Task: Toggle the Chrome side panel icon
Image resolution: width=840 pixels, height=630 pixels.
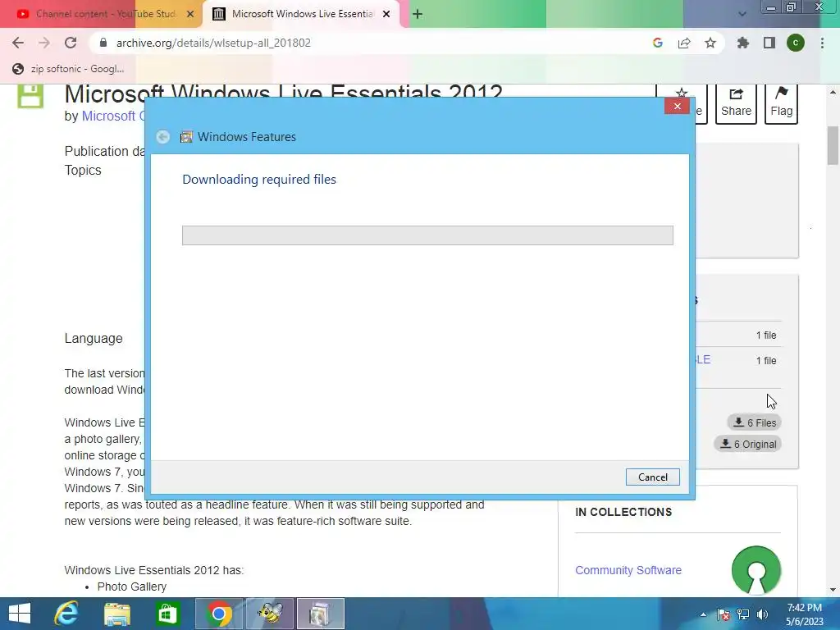Action: point(769,43)
